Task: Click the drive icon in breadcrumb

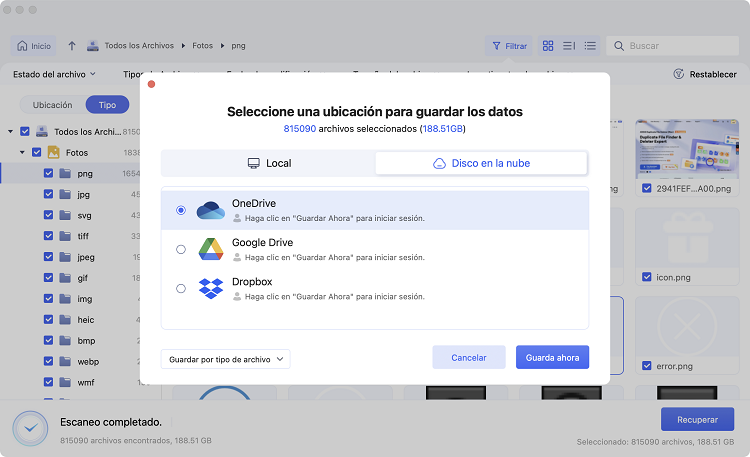Action: pyautogui.click(x=93, y=46)
